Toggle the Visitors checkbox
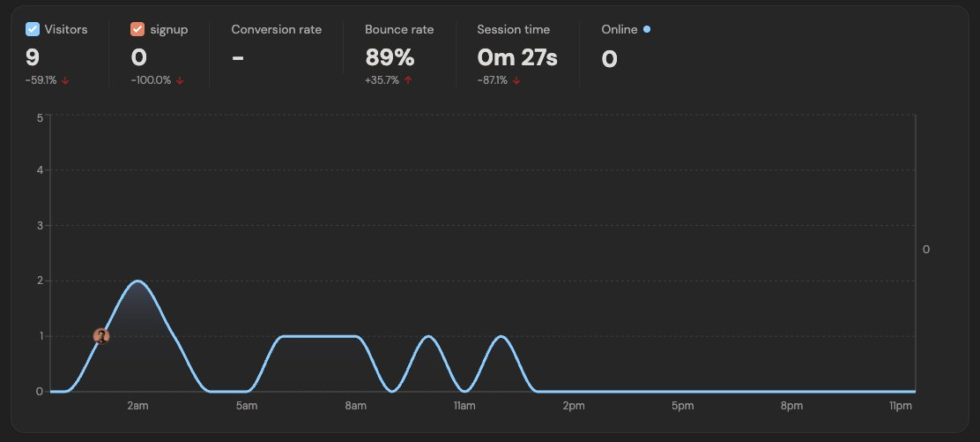The height and width of the screenshot is (442, 980). click(x=33, y=29)
